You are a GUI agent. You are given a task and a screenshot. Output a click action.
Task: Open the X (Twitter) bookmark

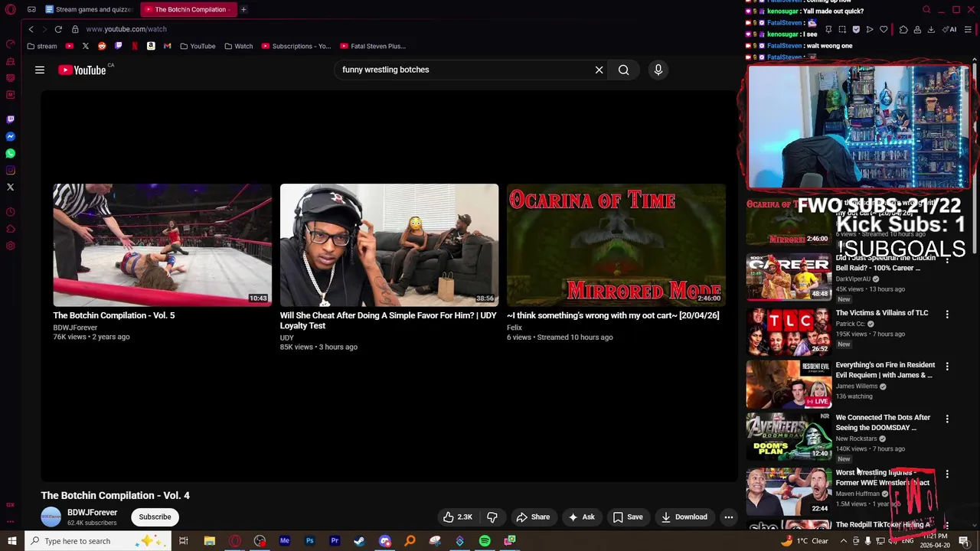click(x=86, y=46)
